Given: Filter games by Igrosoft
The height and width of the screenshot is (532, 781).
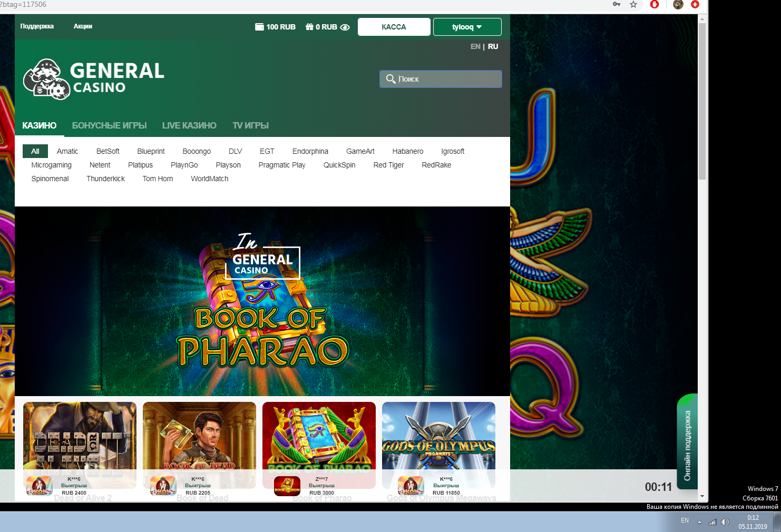Looking at the screenshot, I should coord(453,151).
